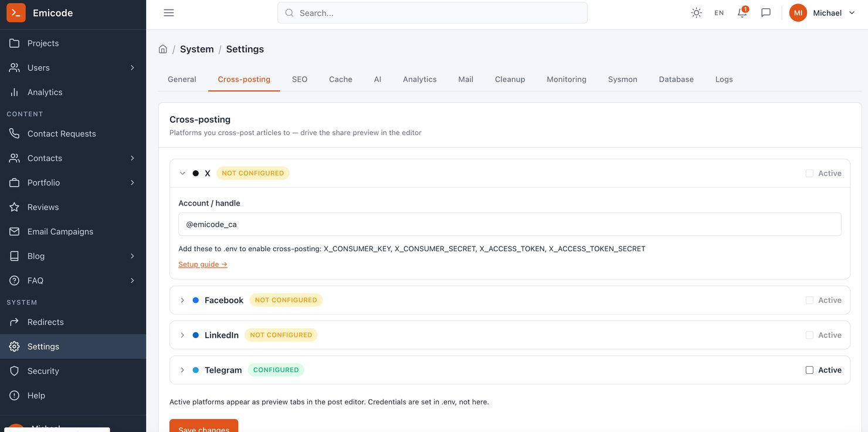Select the Cross-posting tab
Image resolution: width=868 pixels, height=432 pixels.
point(244,79)
